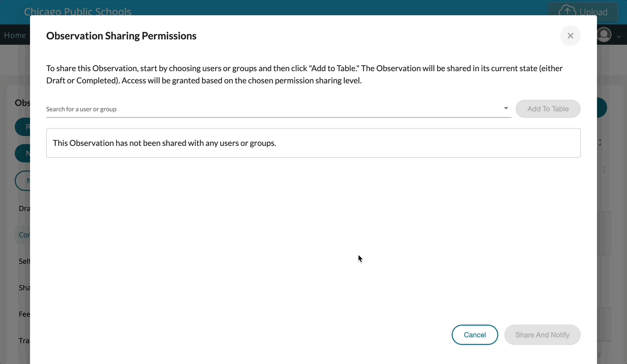Expand the user or group search dropdown arrow
The width and height of the screenshot is (627, 364).
coord(506,108)
